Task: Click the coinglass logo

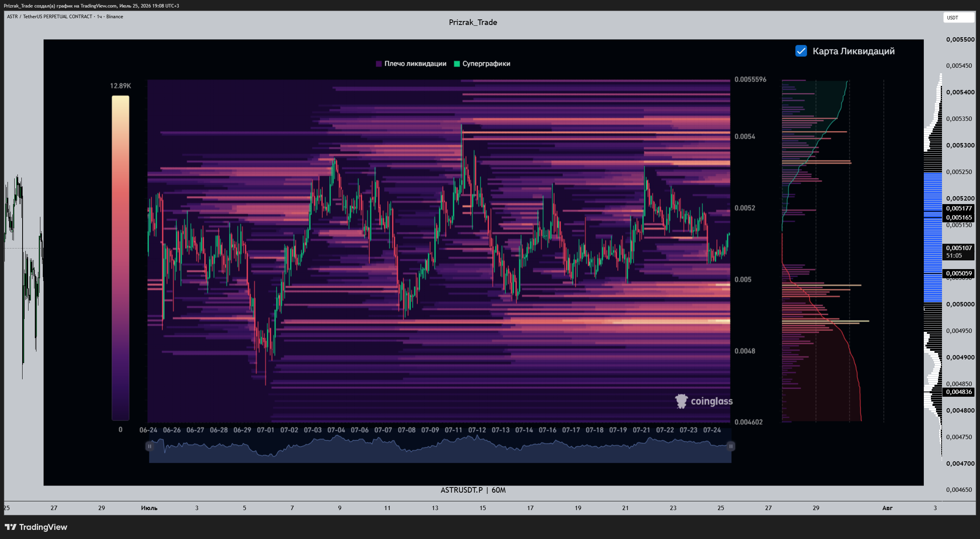Action: click(x=704, y=401)
